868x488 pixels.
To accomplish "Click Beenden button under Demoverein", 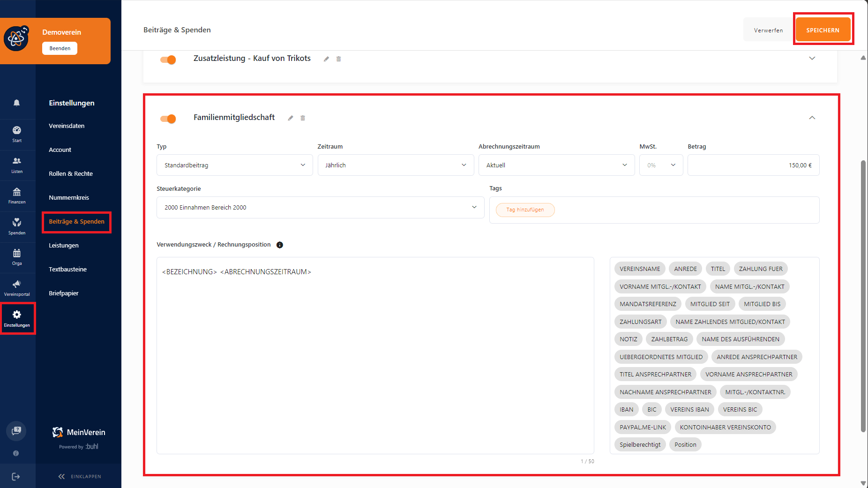I will click(x=60, y=48).
